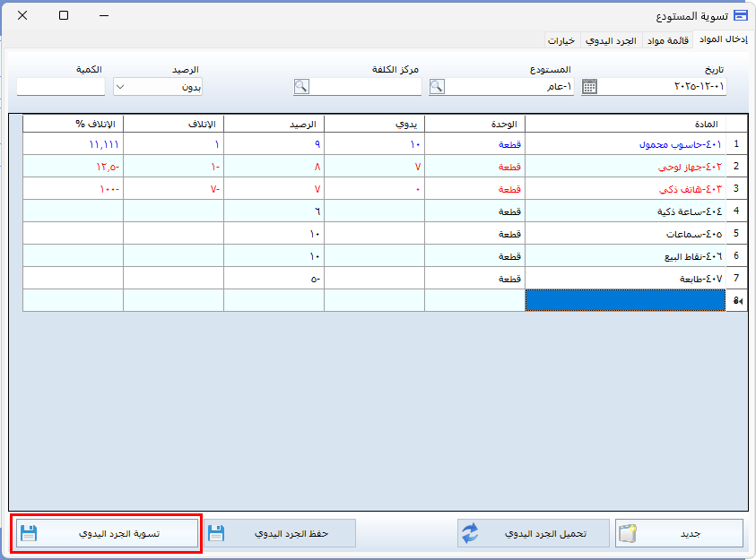Click the المادة column header
This screenshot has width=756, height=560.
625,124
